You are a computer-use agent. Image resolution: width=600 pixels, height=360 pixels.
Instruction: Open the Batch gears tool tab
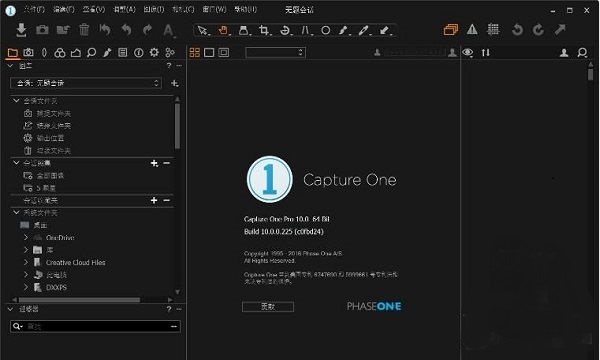pos(170,52)
